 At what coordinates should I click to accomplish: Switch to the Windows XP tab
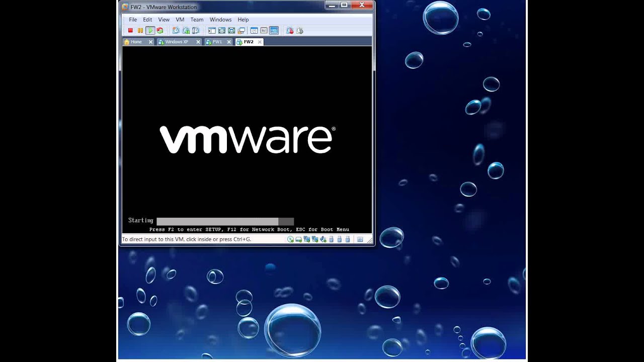coord(177,42)
